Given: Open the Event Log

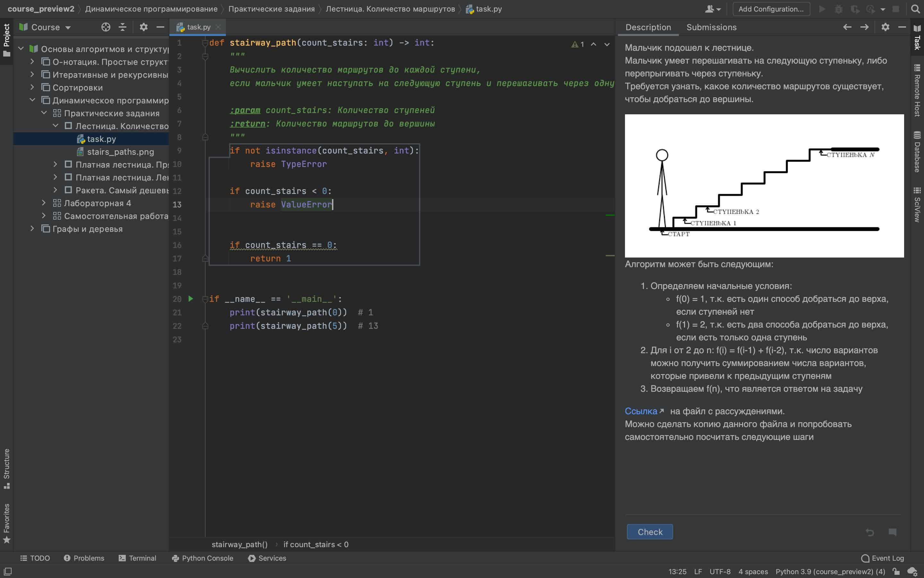Looking at the screenshot, I should click(x=883, y=558).
